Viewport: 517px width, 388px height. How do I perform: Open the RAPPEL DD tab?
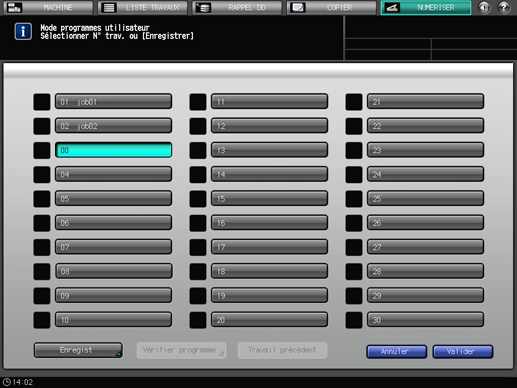(237, 7)
